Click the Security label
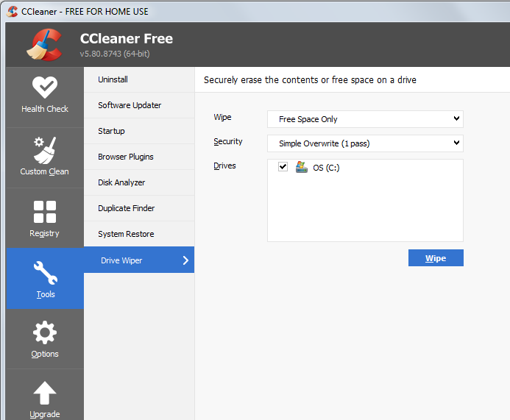 [227, 142]
